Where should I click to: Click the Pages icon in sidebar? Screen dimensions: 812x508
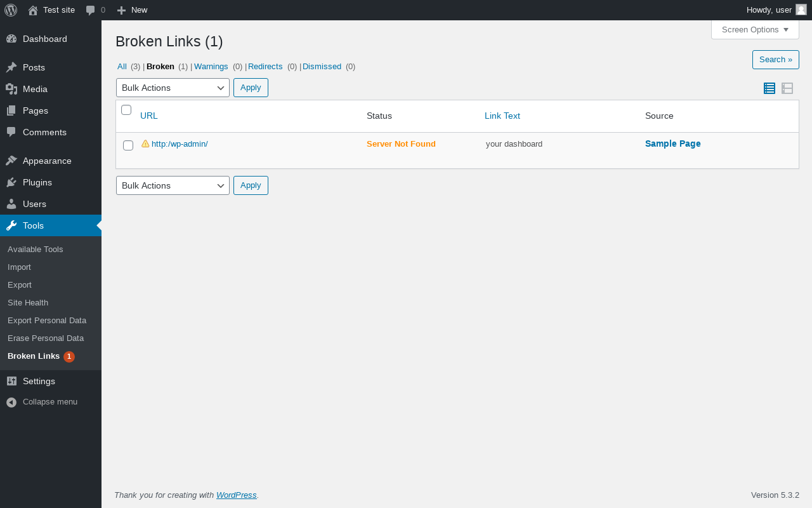(x=11, y=110)
